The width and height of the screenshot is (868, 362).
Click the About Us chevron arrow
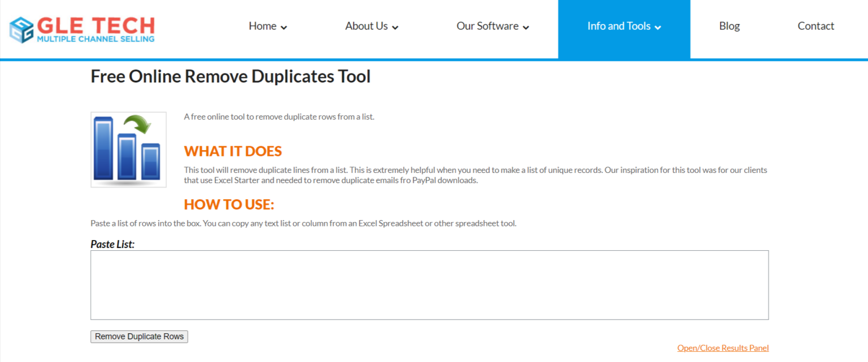[396, 27]
